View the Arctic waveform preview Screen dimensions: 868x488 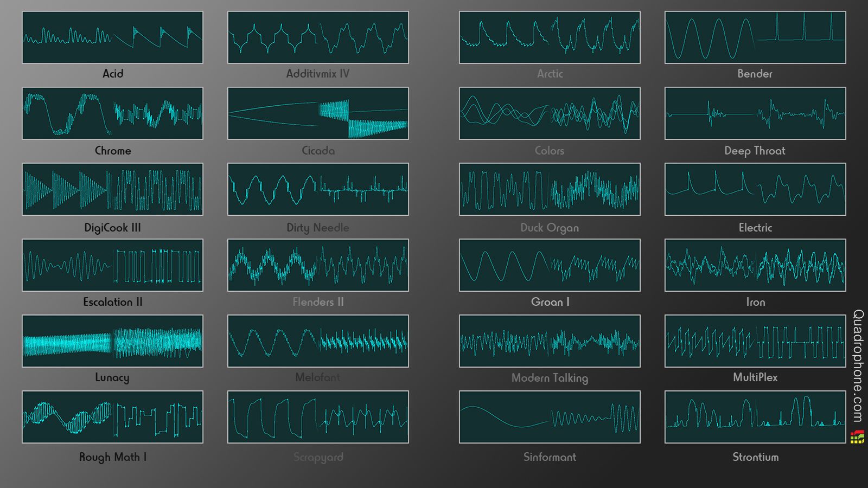coord(550,37)
